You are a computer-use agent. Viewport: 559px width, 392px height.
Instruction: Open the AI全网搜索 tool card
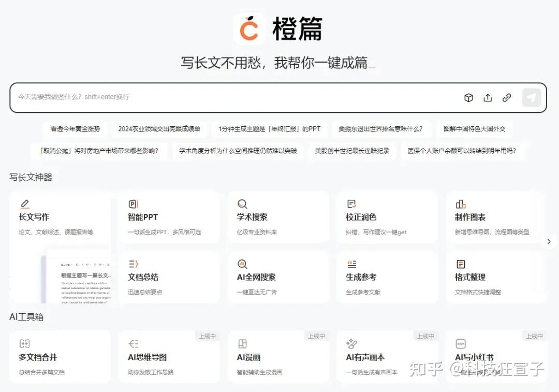click(278, 278)
